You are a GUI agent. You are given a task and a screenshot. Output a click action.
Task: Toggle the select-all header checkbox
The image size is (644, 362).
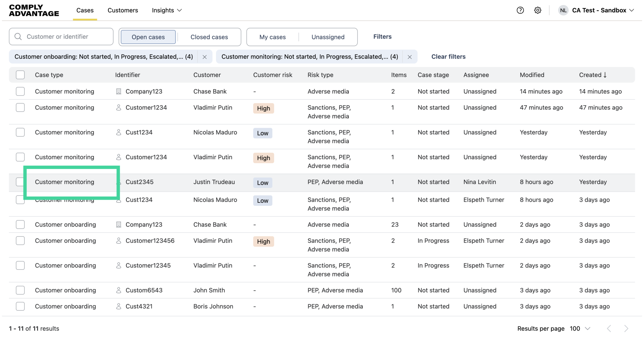[x=20, y=75]
